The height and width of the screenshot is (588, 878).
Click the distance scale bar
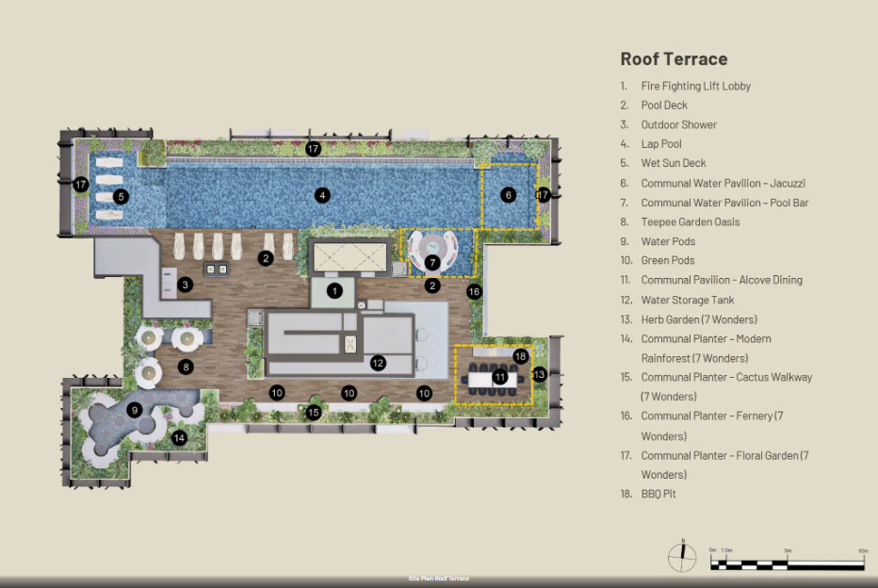point(789,561)
